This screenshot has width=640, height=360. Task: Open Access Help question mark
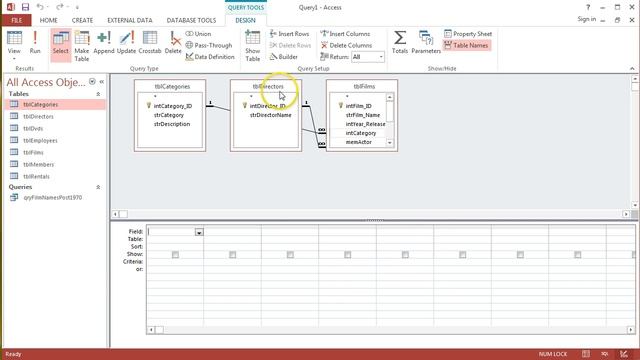pos(588,7)
